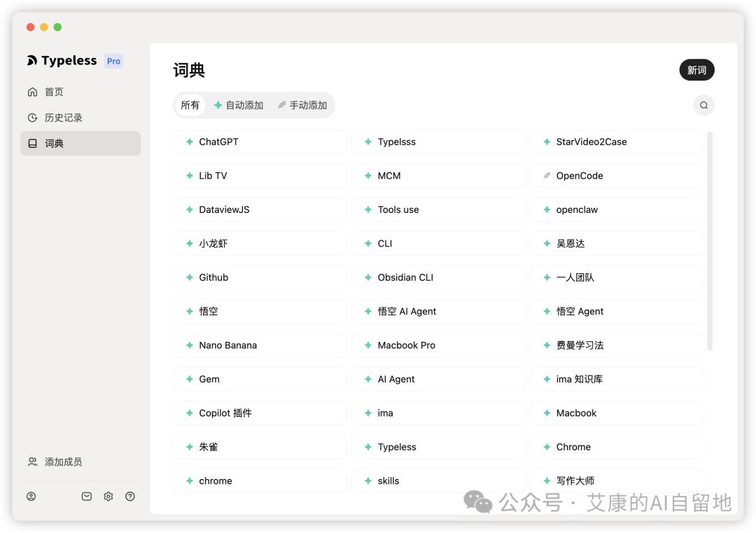Select the AI Agent entry
This screenshot has width=756, height=533.
[x=439, y=379]
